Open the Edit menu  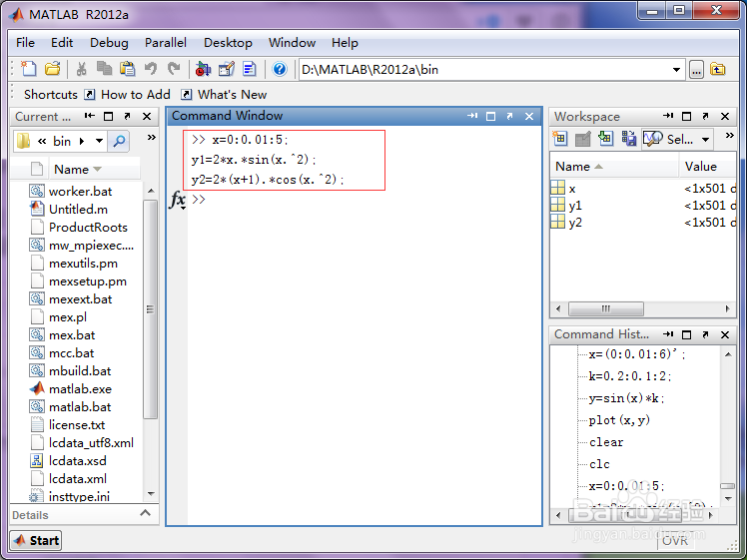click(62, 43)
